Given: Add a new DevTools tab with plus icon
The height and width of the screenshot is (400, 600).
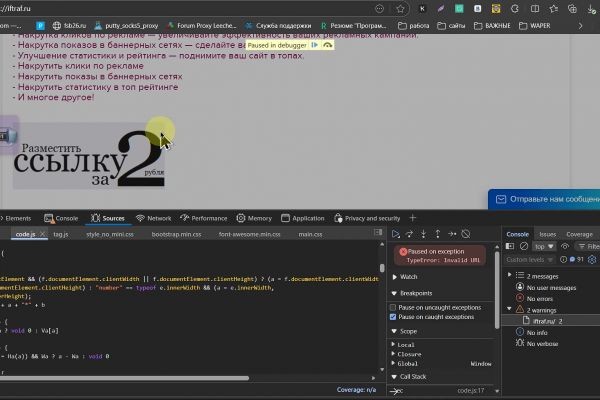Looking at the screenshot, I should pos(412,217).
